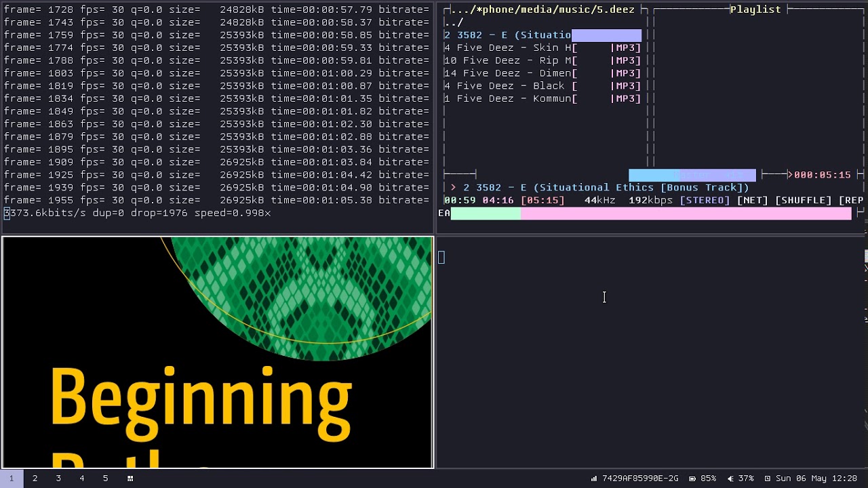Click the volume speaker icon
868x488 pixels.
click(x=730, y=479)
